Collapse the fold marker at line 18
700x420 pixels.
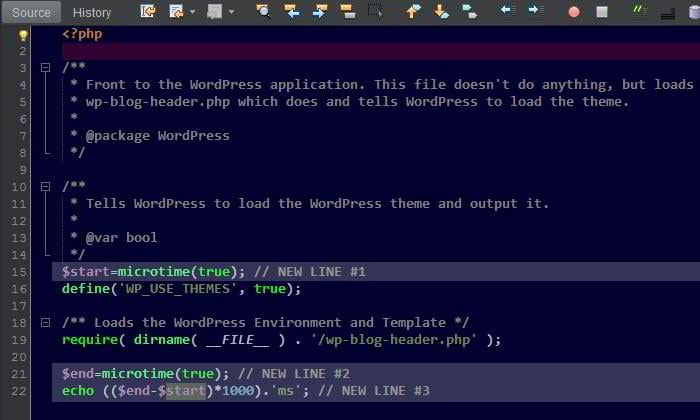point(45,322)
